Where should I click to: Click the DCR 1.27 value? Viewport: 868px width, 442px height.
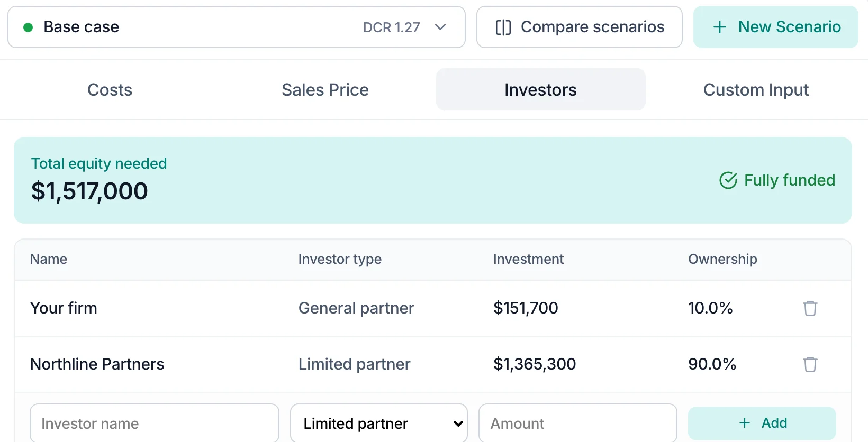392,27
